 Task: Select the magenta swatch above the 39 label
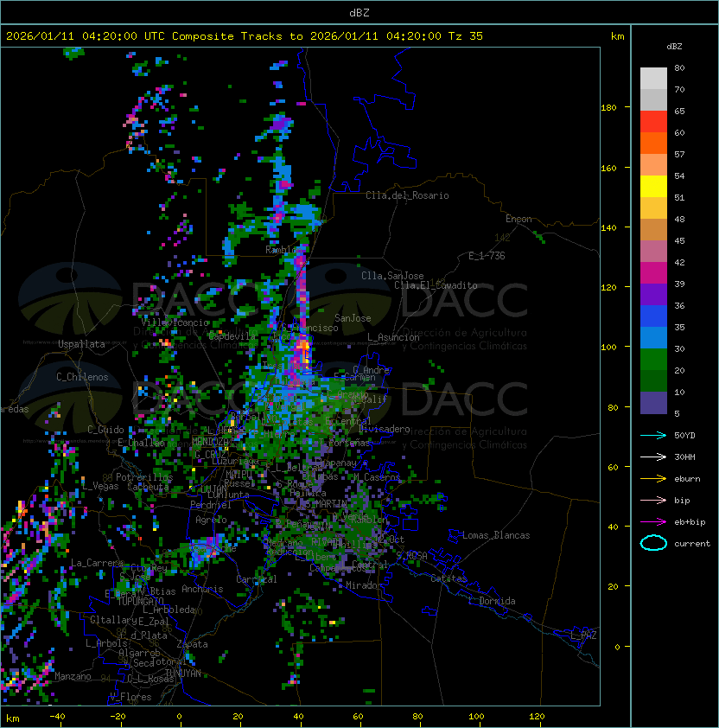[x=653, y=273]
